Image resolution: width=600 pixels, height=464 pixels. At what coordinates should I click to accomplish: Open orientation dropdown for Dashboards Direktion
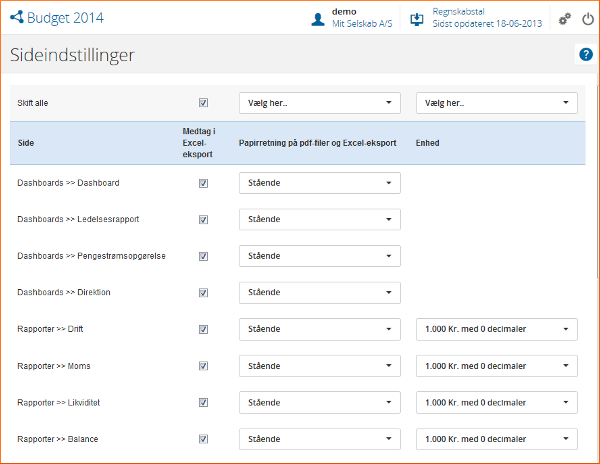pyautogui.click(x=319, y=293)
